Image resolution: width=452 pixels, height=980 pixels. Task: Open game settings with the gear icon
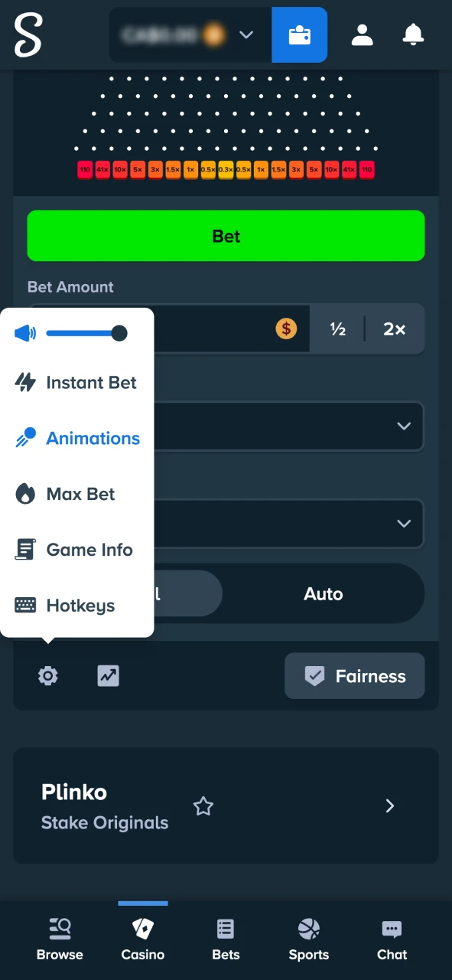(x=47, y=676)
